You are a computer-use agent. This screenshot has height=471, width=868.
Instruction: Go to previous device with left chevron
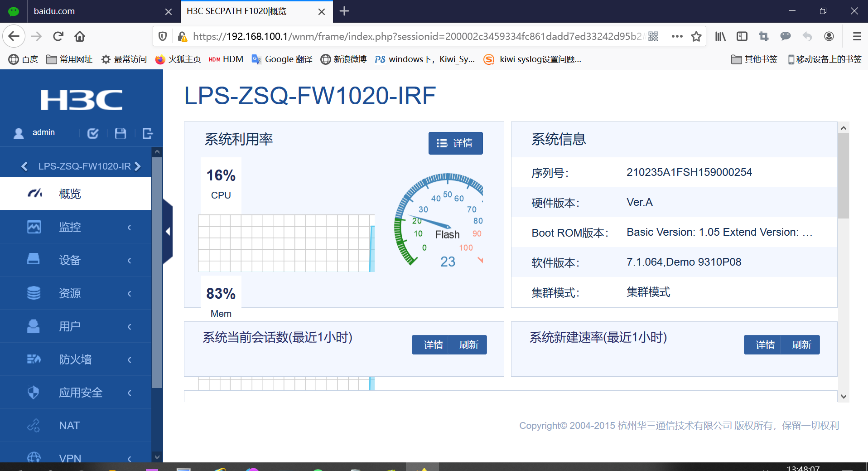24,166
